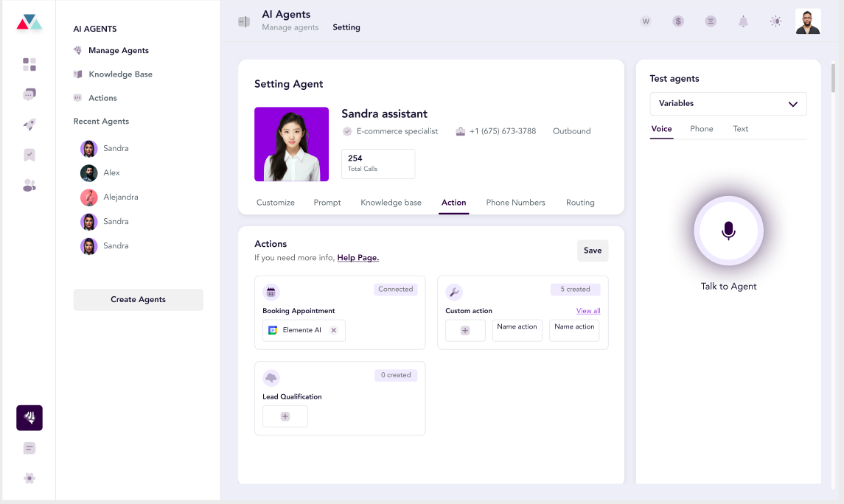Open the rocket icon in sidebar

coord(29,125)
